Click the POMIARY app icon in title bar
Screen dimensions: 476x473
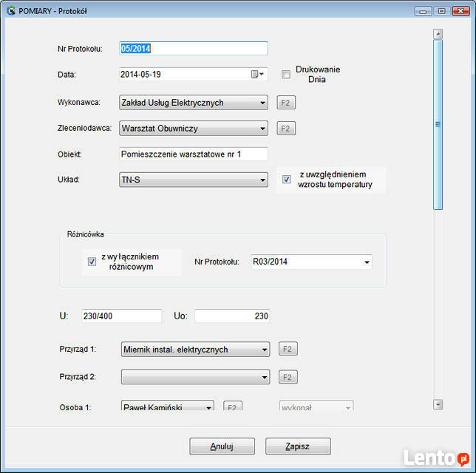11,11
